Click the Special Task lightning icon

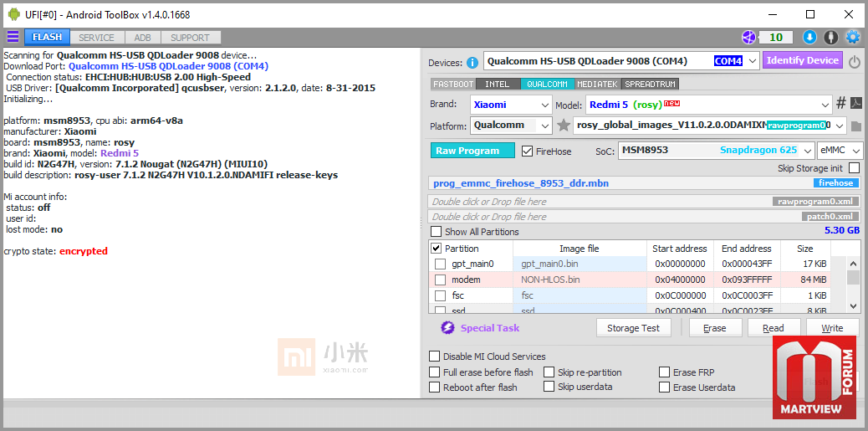[447, 328]
